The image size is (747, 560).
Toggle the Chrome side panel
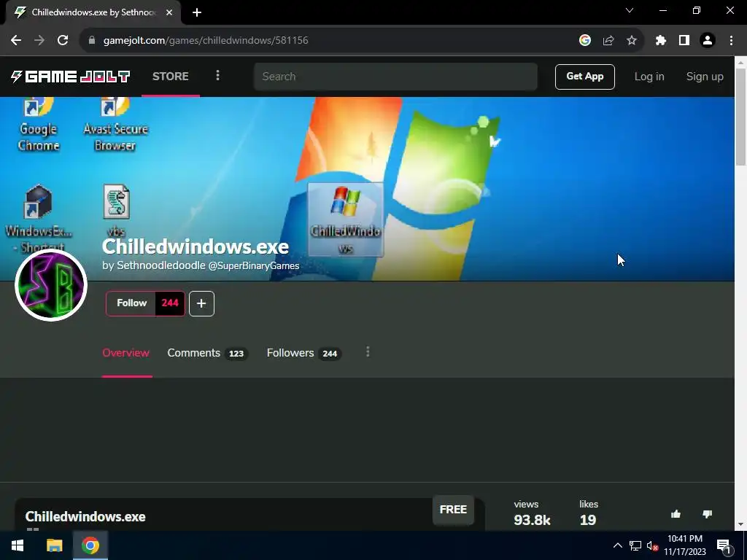(684, 41)
